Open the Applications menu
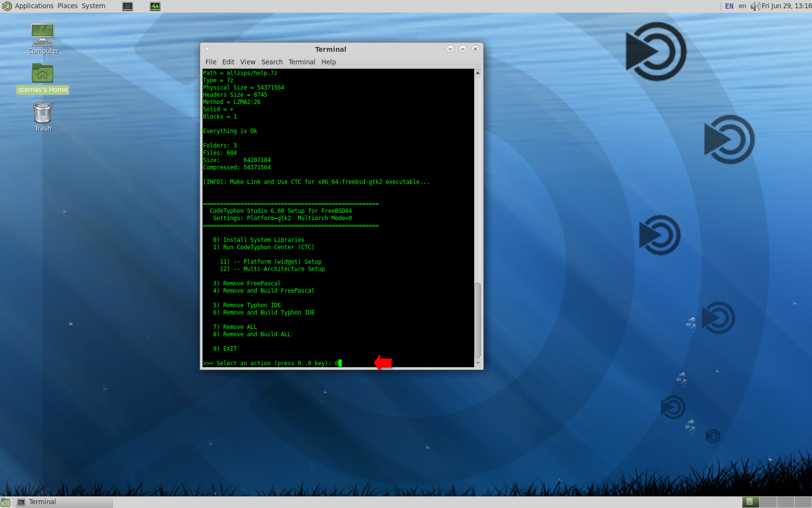Screen dimensions: 812x508 point(34,6)
